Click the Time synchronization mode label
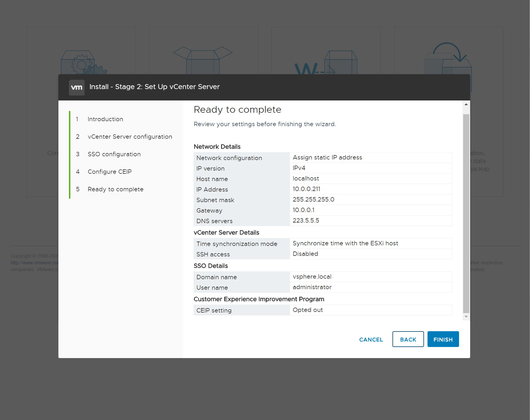Screen dimensions: 530x420 (237, 244)
